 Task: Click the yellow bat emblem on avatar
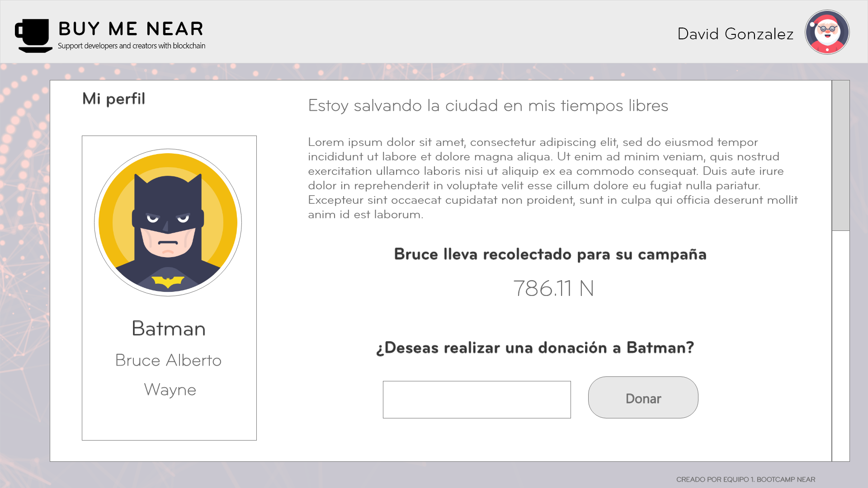pos(168,282)
